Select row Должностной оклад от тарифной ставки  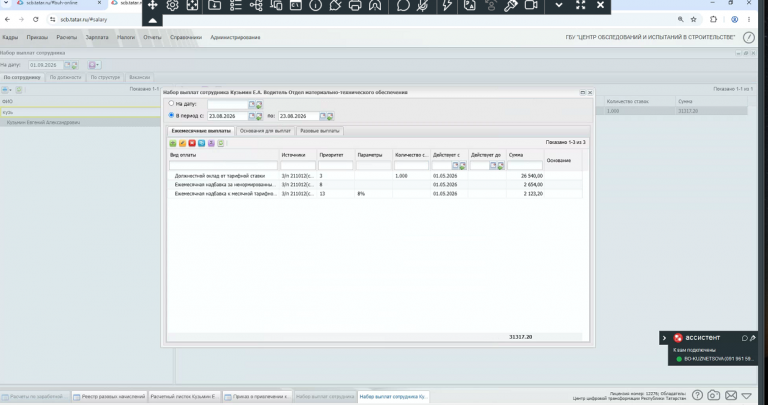pos(375,175)
